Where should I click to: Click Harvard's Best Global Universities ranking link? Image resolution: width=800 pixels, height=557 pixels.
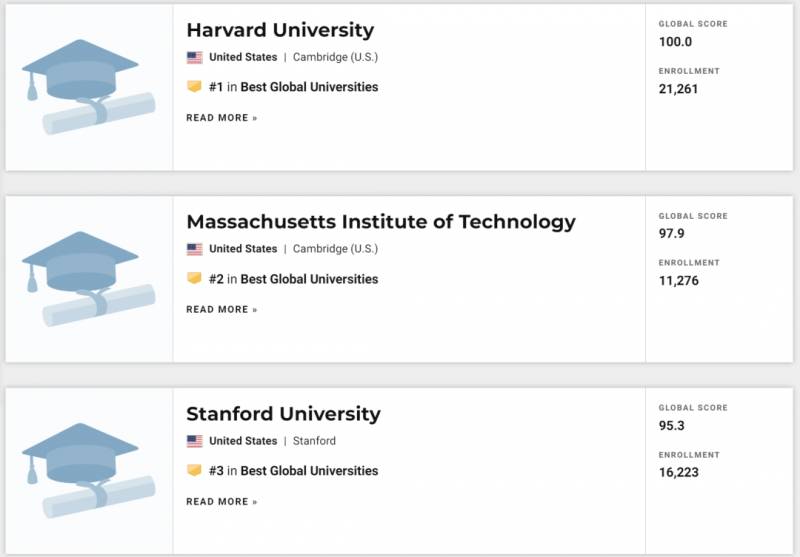(309, 87)
